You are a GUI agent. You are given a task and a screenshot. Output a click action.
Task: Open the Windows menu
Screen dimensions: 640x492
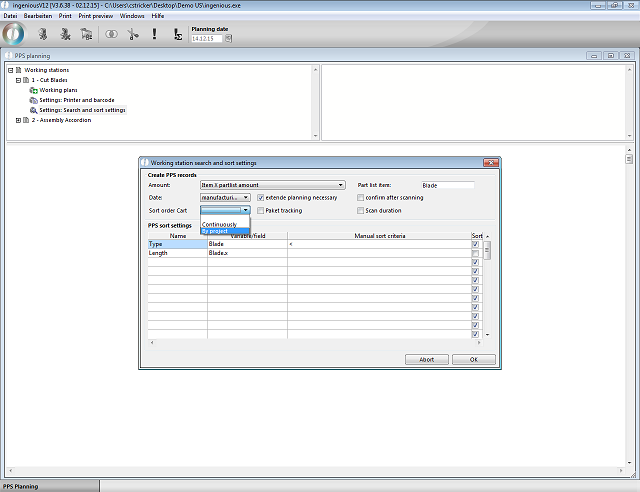pos(132,16)
